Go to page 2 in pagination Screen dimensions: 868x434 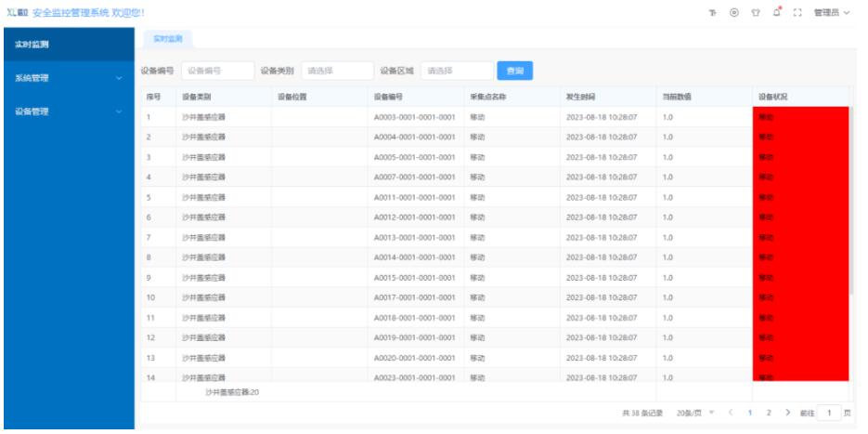769,412
